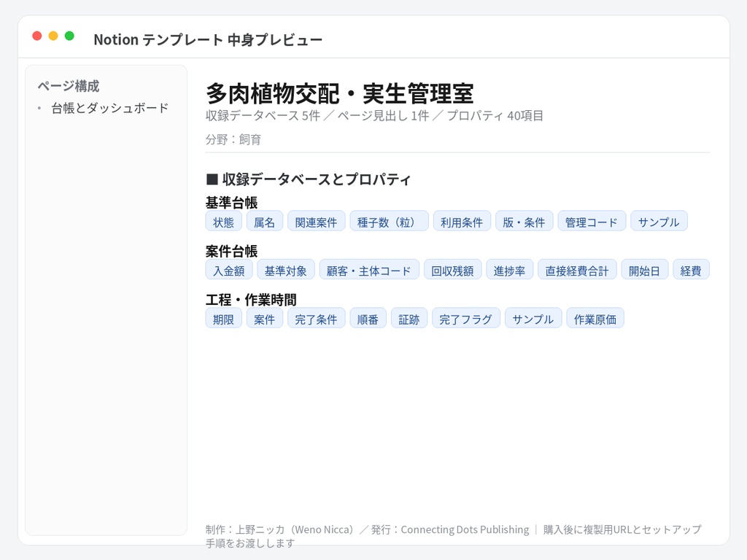Click the 基準台帳 database heading

click(231, 203)
